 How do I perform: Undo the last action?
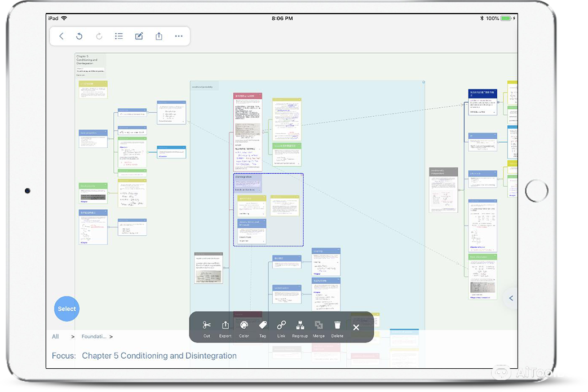click(79, 36)
